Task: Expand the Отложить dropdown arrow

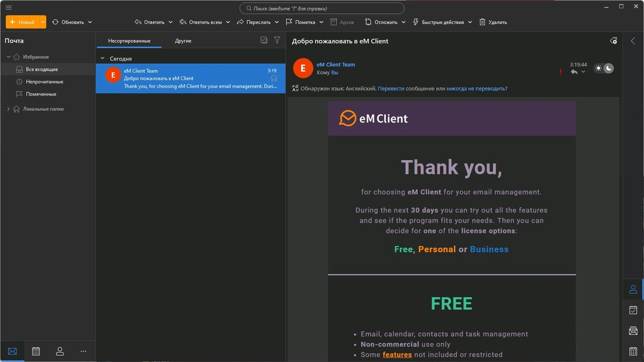Action: click(403, 22)
